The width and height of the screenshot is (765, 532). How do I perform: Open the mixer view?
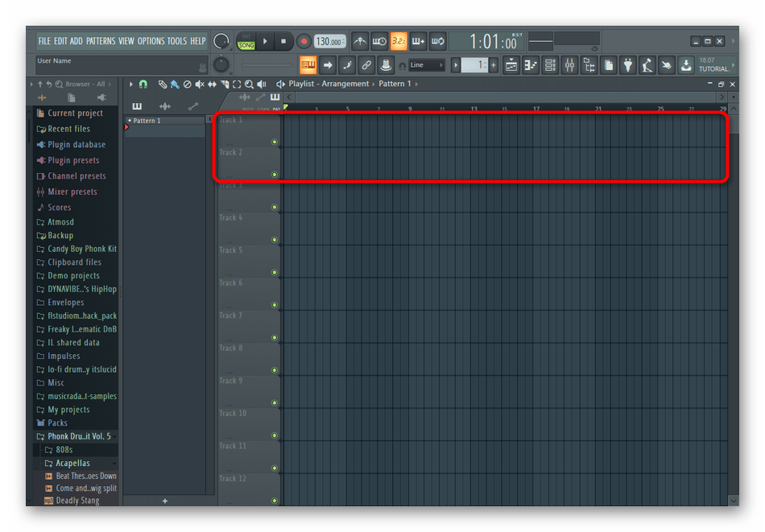pyautogui.click(x=569, y=65)
